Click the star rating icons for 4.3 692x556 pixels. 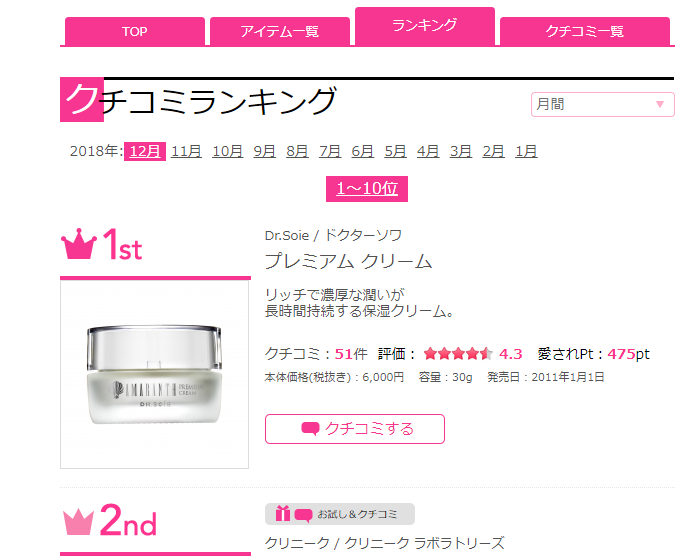pyautogui.click(x=458, y=354)
